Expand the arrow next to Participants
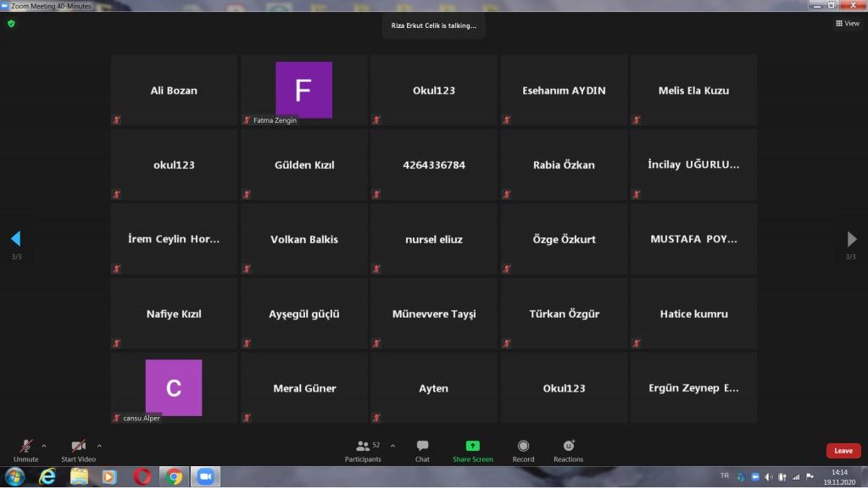 (x=392, y=446)
